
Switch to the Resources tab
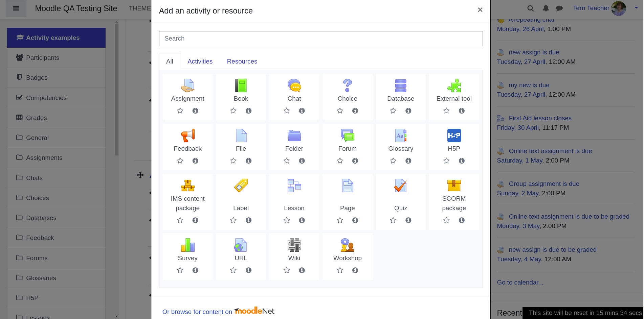(x=242, y=62)
